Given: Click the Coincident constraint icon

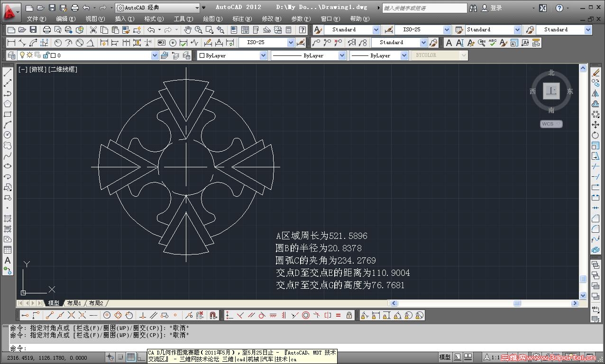Looking at the screenshot, I should tap(229, 315).
